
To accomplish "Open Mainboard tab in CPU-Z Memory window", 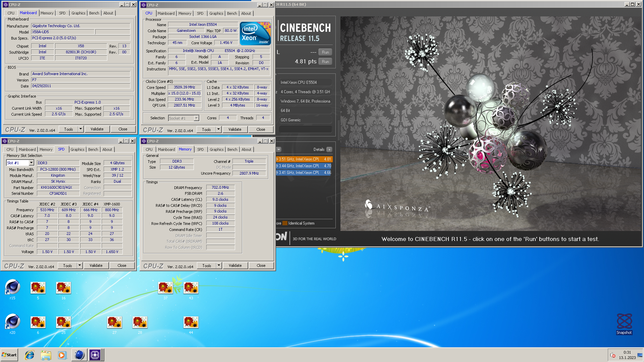I will [x=166, y=149].
